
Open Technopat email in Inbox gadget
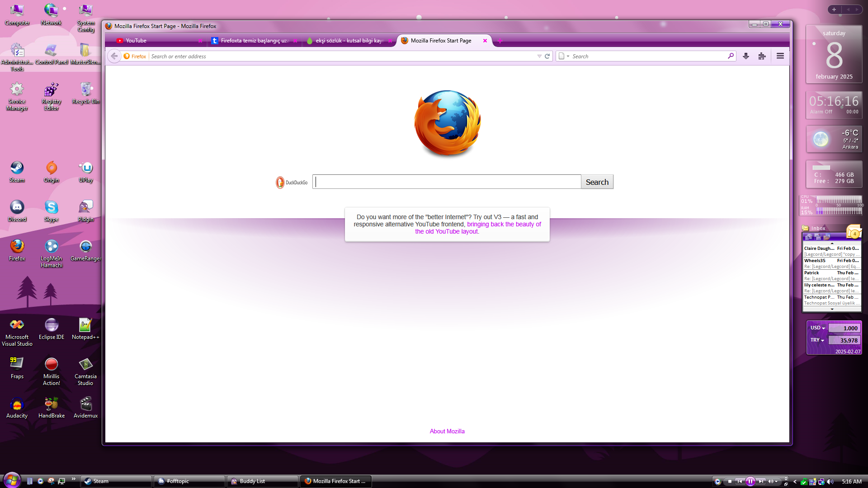[832, 300]
